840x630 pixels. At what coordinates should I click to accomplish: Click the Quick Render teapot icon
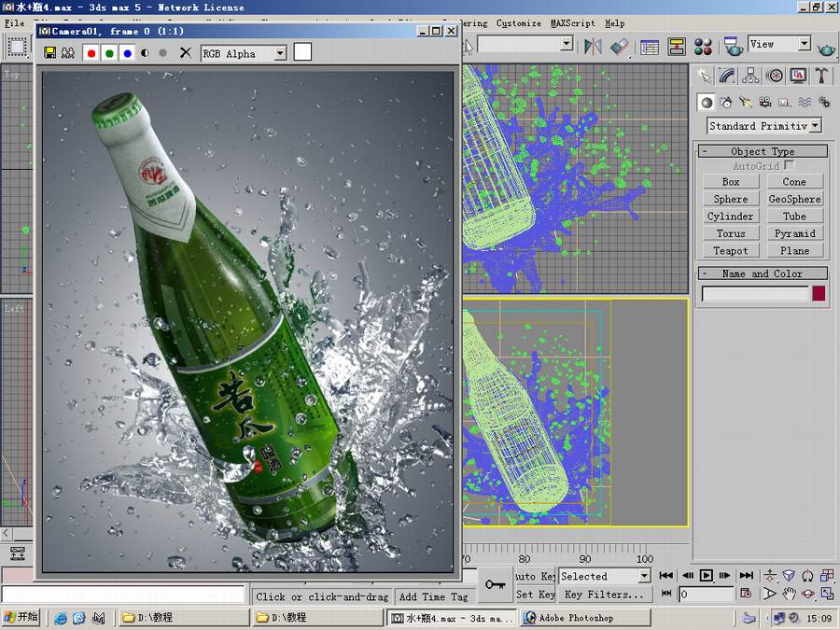826,47
